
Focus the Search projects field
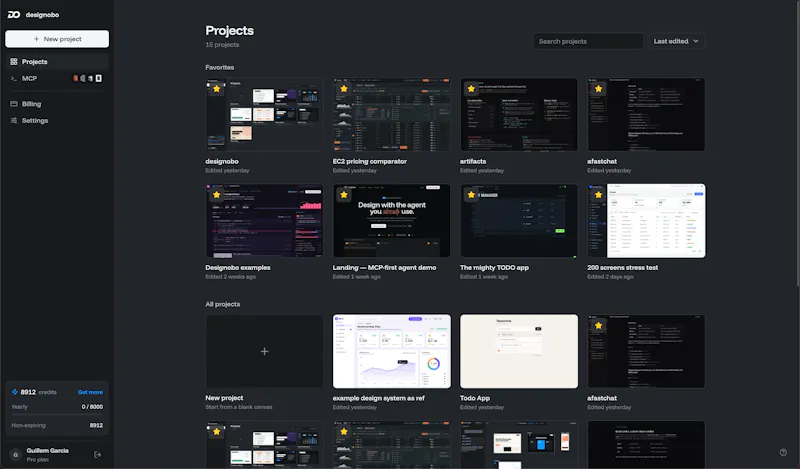click(x=588, y=41)
